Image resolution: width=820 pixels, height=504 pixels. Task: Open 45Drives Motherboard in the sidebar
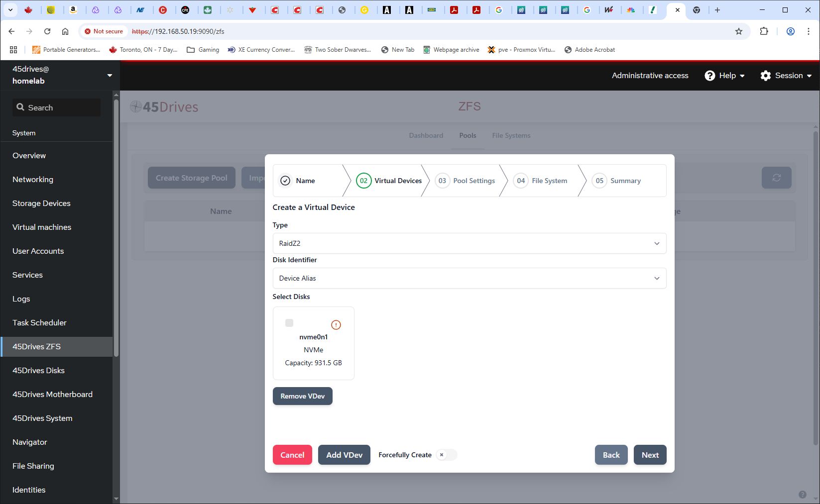[56, 395]
